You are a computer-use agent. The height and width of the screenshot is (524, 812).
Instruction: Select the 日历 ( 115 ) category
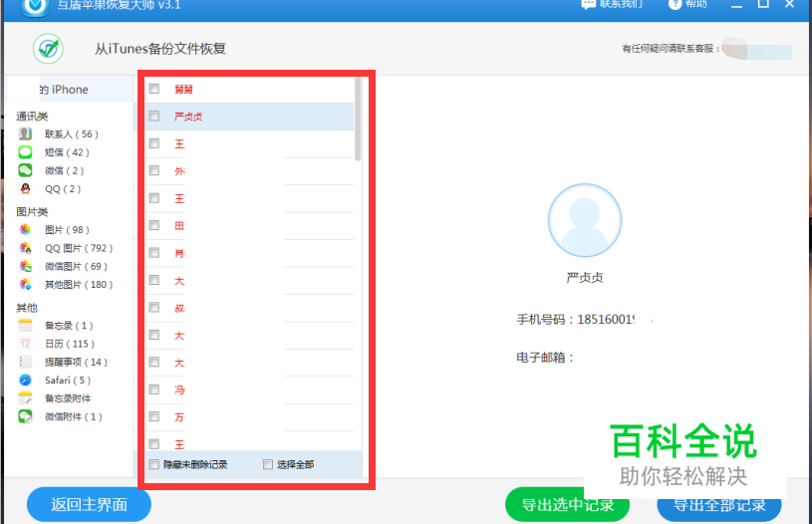[x=70, y=344]
